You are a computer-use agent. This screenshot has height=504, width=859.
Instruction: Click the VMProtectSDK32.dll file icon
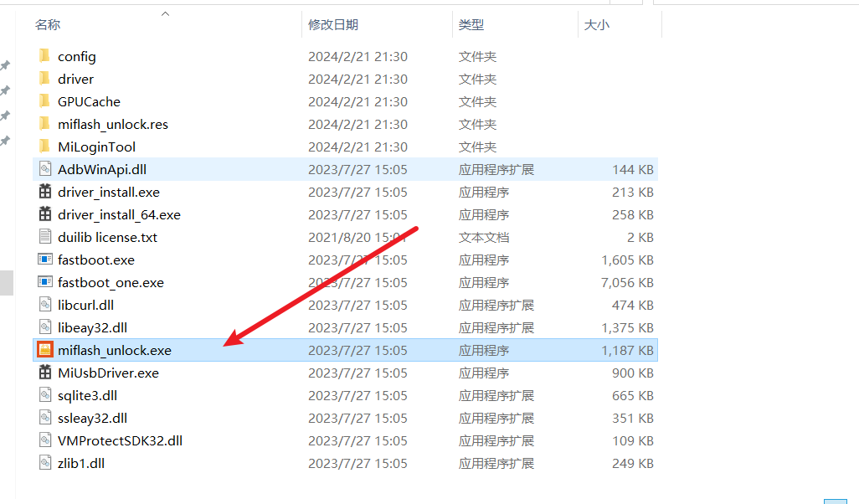[x=45, y=440]
